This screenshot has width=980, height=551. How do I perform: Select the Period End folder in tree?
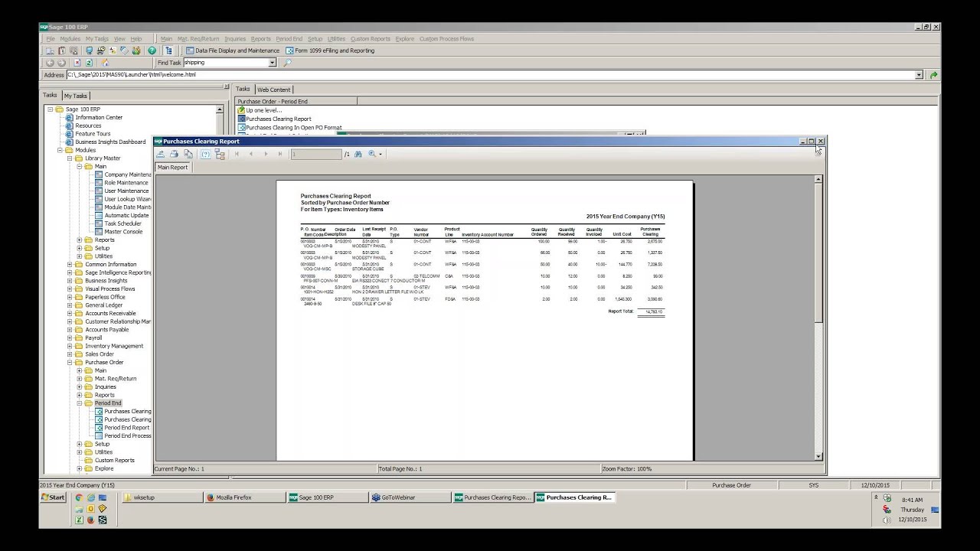[108, 403]
